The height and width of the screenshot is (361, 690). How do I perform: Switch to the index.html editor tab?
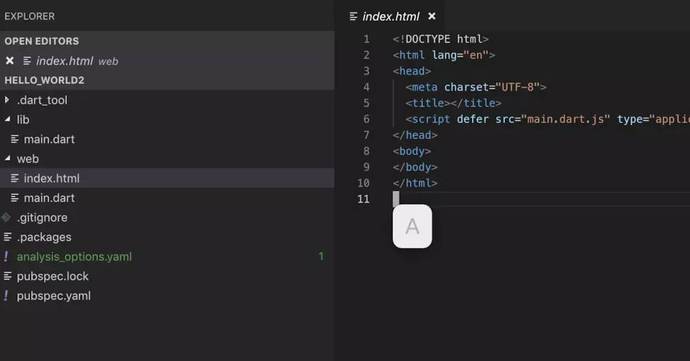tap(391, 16)
